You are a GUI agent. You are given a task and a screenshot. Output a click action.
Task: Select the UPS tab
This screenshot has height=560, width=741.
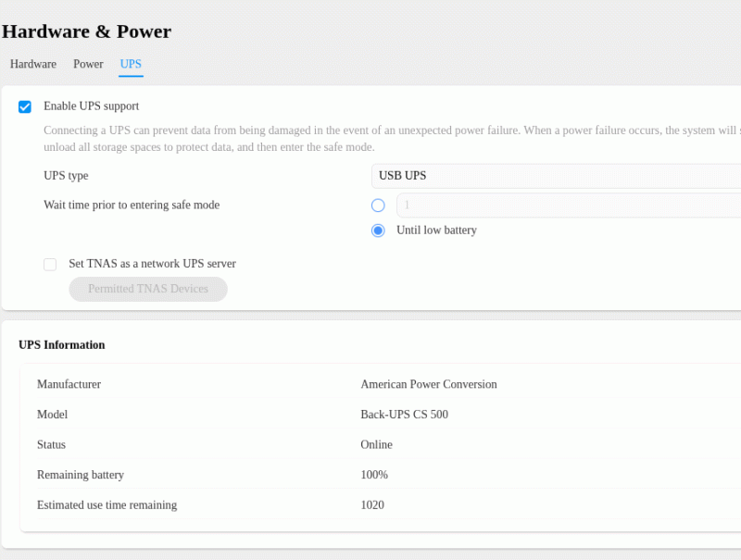131,65
